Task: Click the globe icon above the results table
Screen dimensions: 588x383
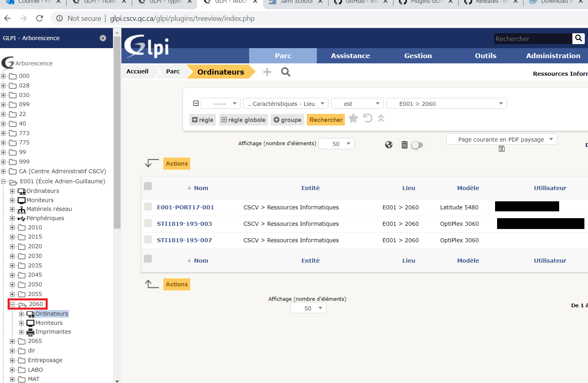Action: point(389,144)
